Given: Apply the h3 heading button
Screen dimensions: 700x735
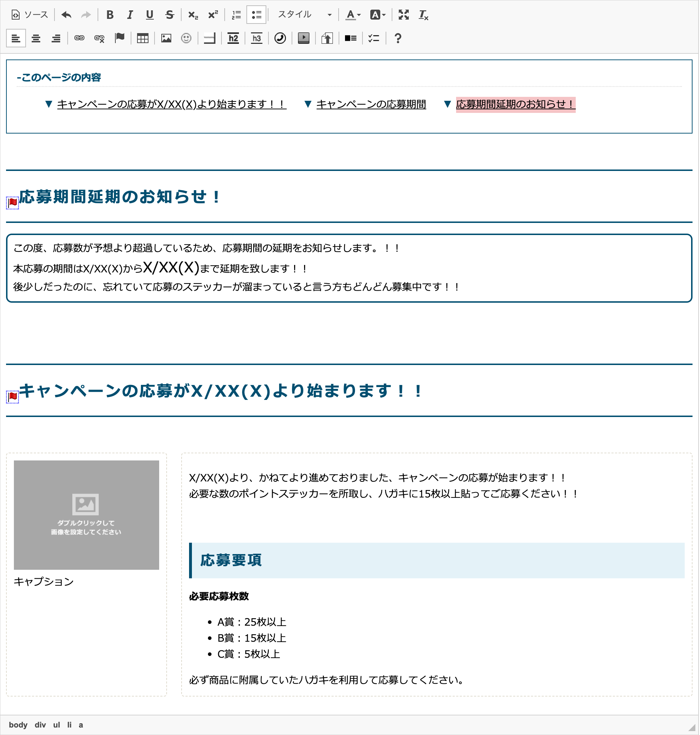Looking at the screenshot, I should point(257,38).
